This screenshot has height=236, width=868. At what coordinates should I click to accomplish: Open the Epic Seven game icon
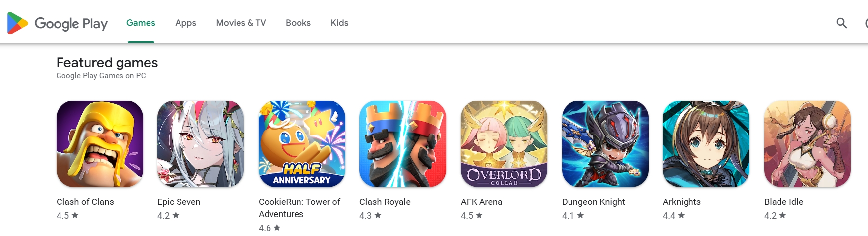(x=201, y=144)
